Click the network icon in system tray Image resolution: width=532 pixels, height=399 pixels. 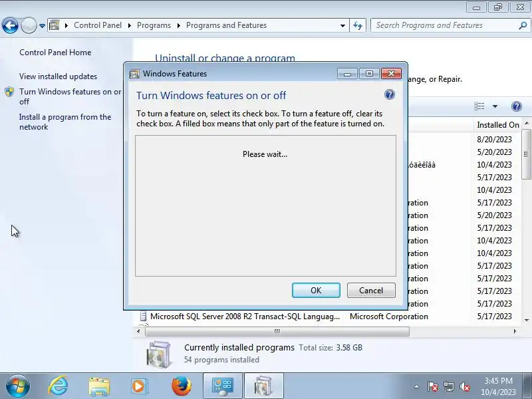pyautogui.click(x=449, y=386)
